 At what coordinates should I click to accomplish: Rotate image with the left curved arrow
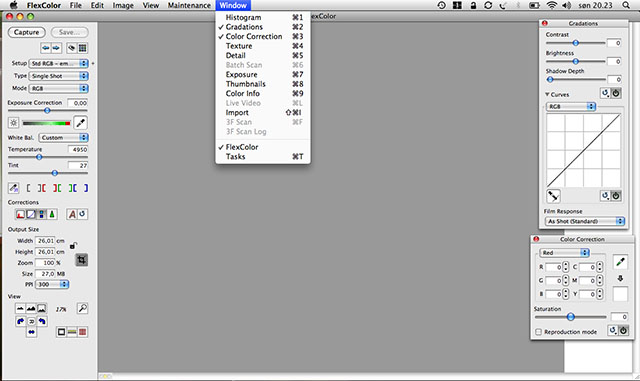20,321
